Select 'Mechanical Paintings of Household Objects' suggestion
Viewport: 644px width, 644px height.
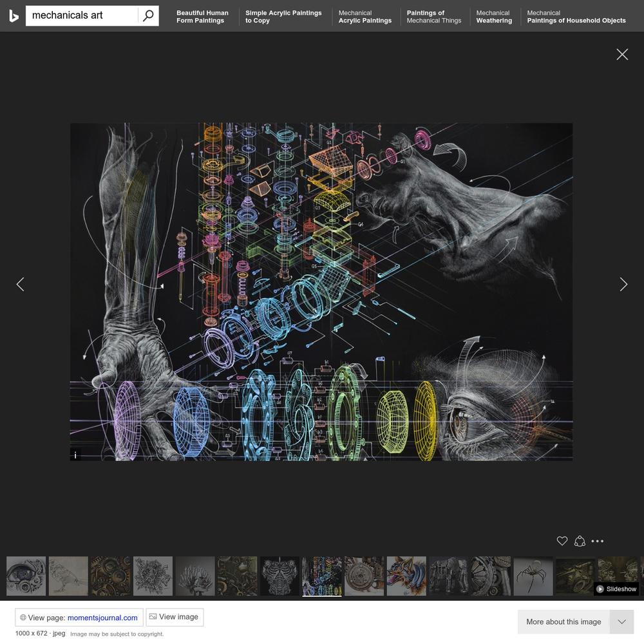[576, 17]
